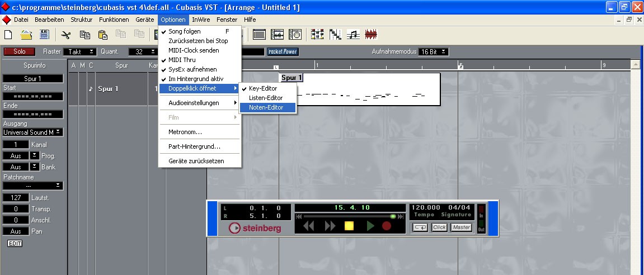644x275 pixels.
Task: Open the Aufnahmemodus 16 Bit dropdown
Action: click(x=434, y=52)
